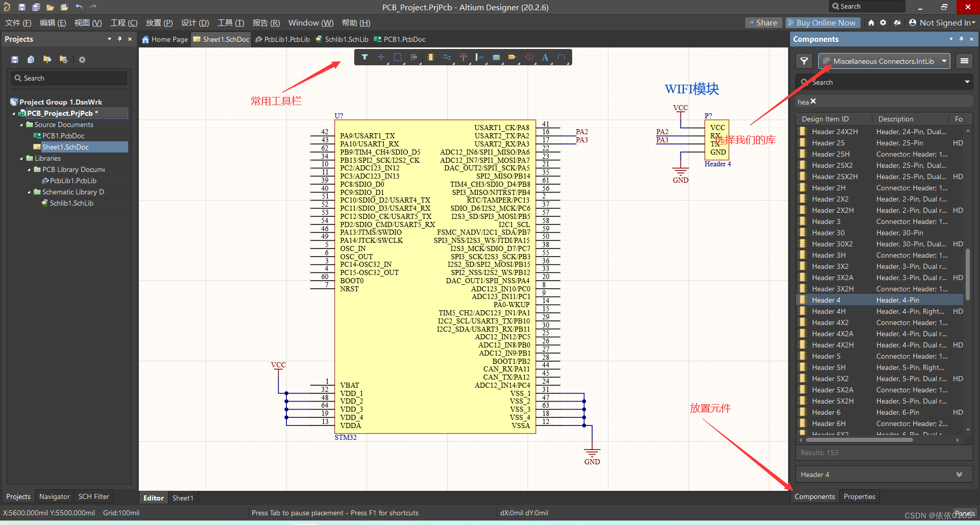Open the 放置 (Place) menu
980x525 pixels.
tap(159, 22)
